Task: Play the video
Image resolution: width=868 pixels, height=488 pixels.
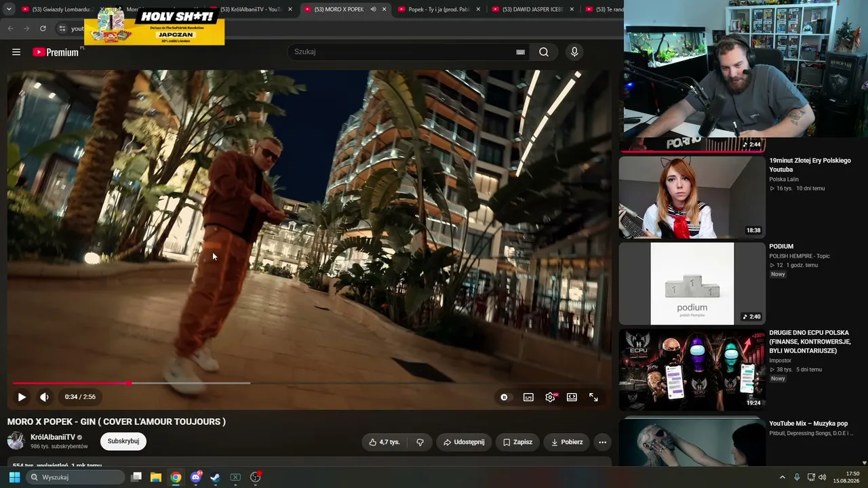Action: pos(22,397)
